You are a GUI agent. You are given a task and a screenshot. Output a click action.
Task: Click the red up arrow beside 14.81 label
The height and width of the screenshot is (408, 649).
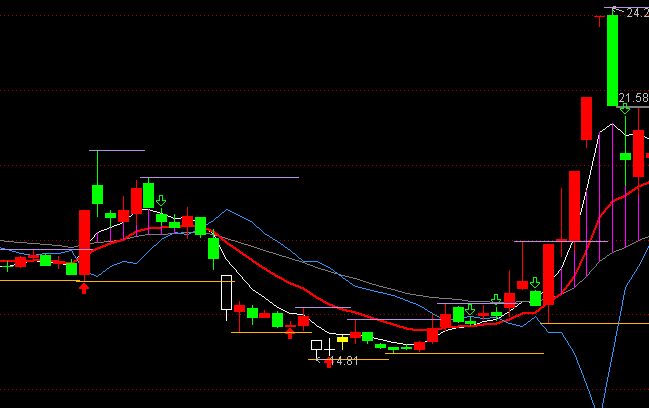pyautogui.click(x=328, y=362)
